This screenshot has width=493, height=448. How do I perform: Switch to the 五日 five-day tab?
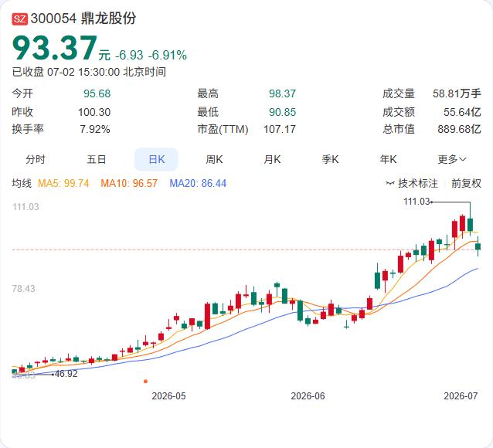pos(97,159)
